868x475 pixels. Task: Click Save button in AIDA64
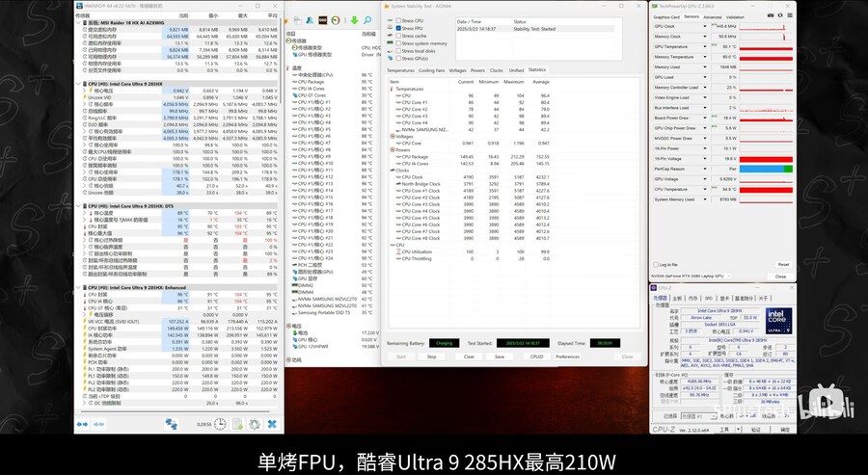click(x=500, y=356)
